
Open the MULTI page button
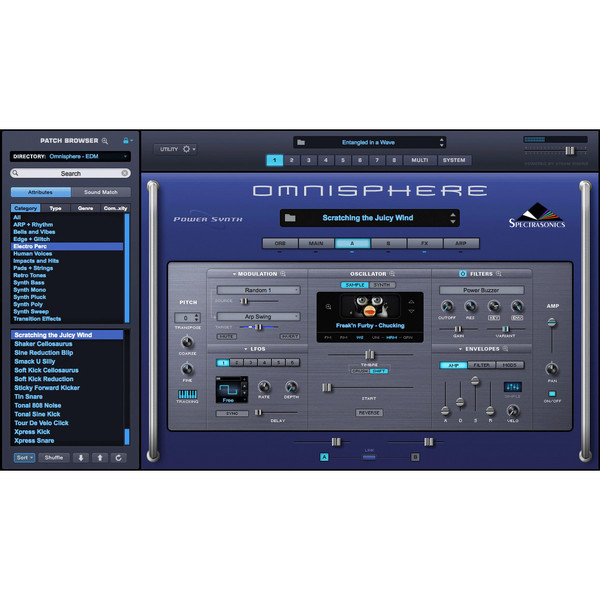click(x=420, y=160)
